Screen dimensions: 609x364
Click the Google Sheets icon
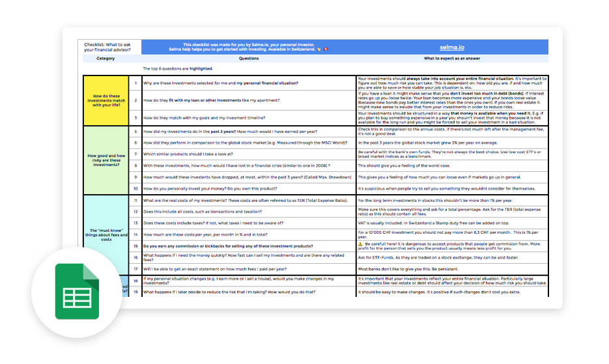tap(77, 291)
